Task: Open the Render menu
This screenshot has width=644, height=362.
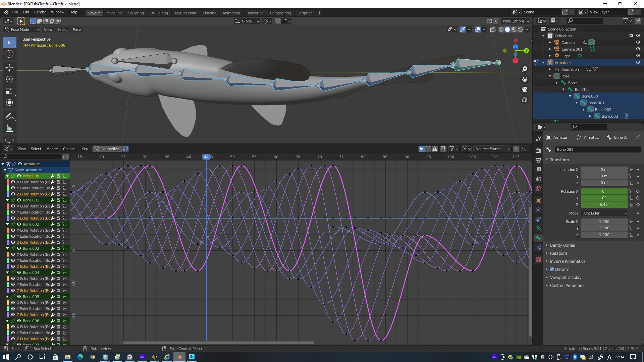Action: [40, 12]
